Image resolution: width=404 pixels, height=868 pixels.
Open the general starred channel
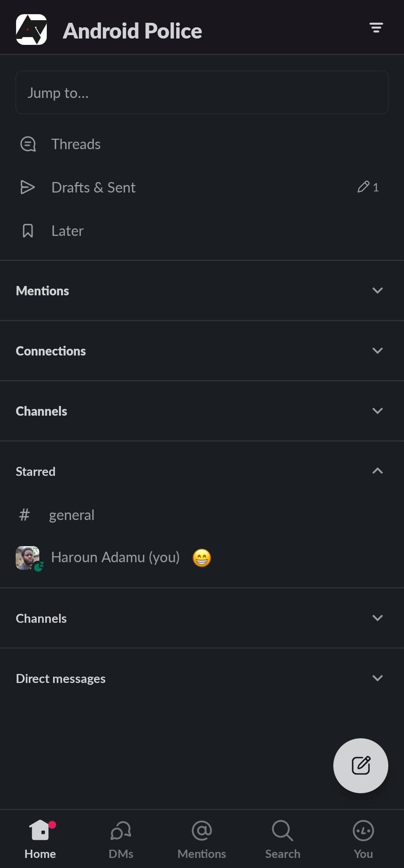[x=72, y=515]
